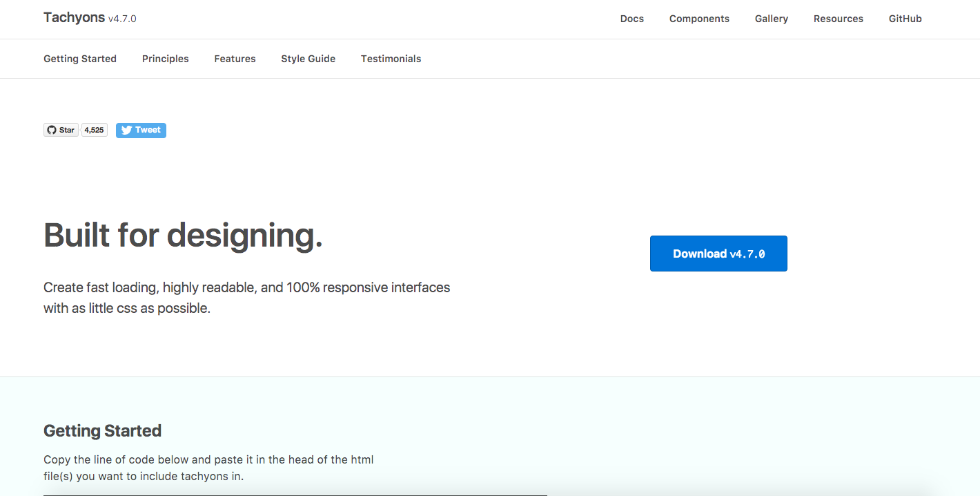This screenshot has width=980, height=496.
Task: Click the Twitter Tweet button
Action: [x=141, y=130]
